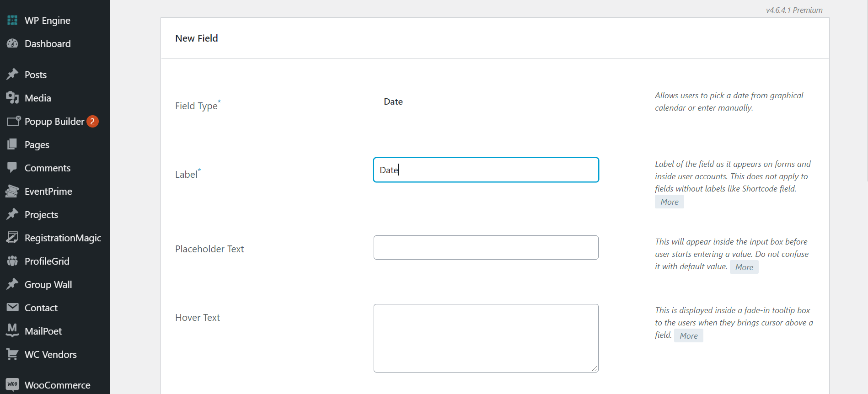The image size is (868, 394).
Task: Click the WP Engine sidebar icon
Action: coord(12,21)
